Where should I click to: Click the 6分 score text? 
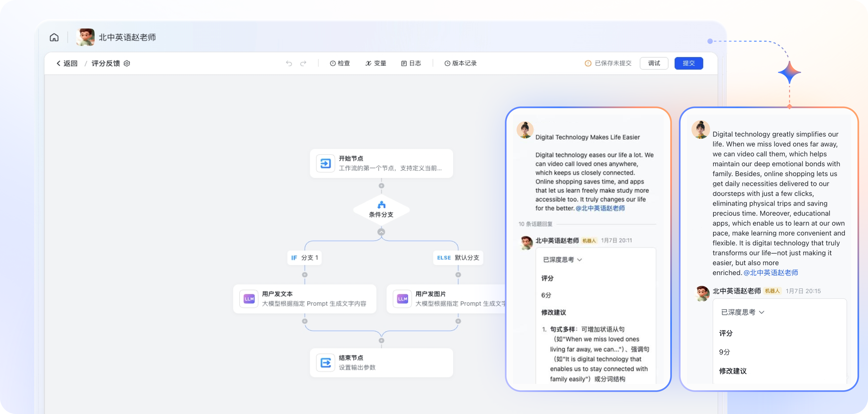pos(546,295)
